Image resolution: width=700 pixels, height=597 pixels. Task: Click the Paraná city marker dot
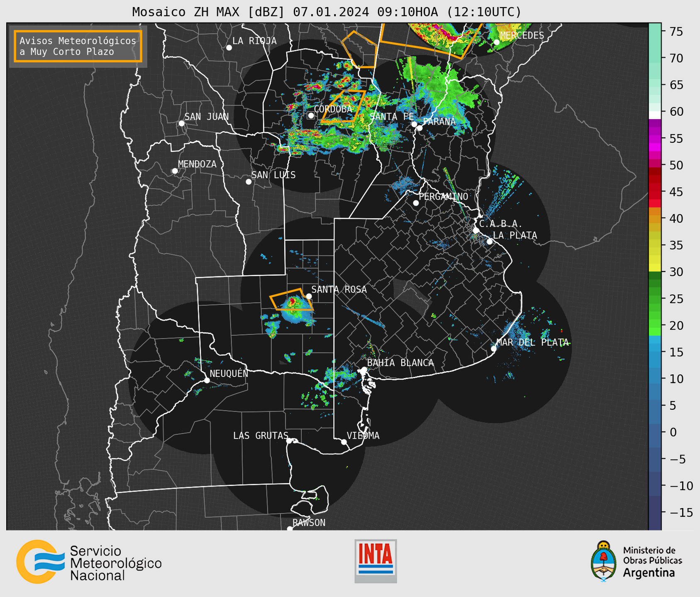[x=420, y=128]
